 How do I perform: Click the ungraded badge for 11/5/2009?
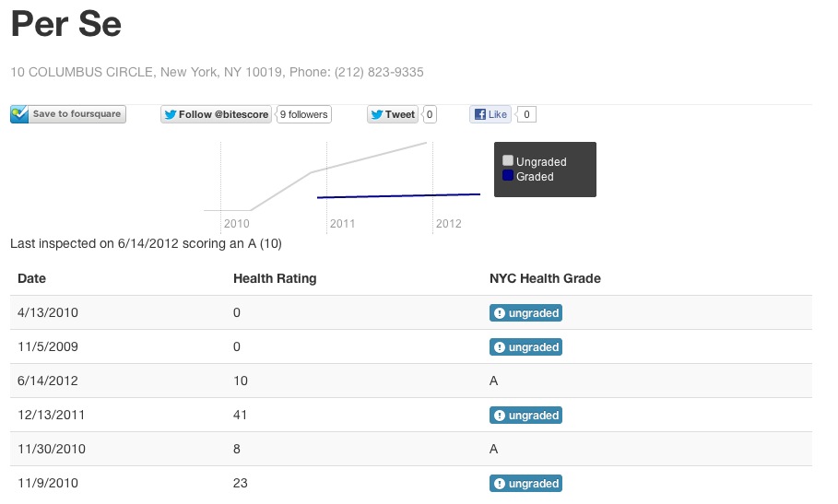[525, 347]
